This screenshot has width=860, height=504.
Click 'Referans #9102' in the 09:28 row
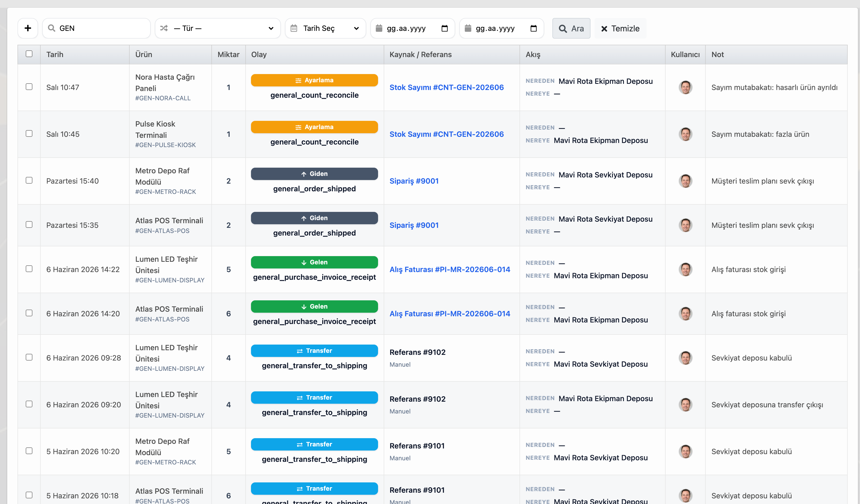click(x=417, y=352)
